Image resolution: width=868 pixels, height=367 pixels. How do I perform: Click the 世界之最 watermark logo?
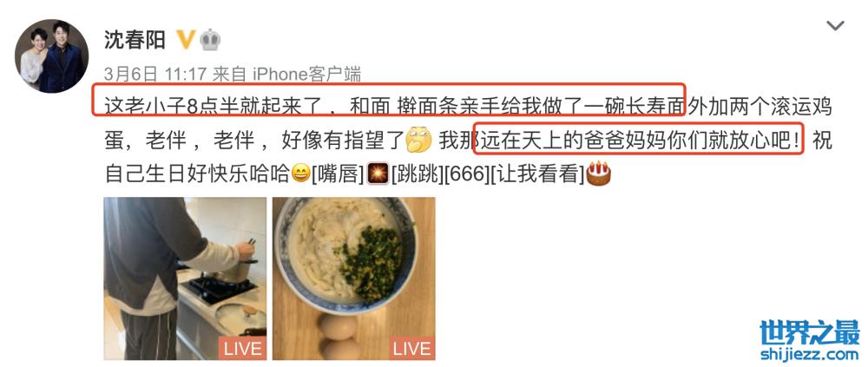coord(809,332)
